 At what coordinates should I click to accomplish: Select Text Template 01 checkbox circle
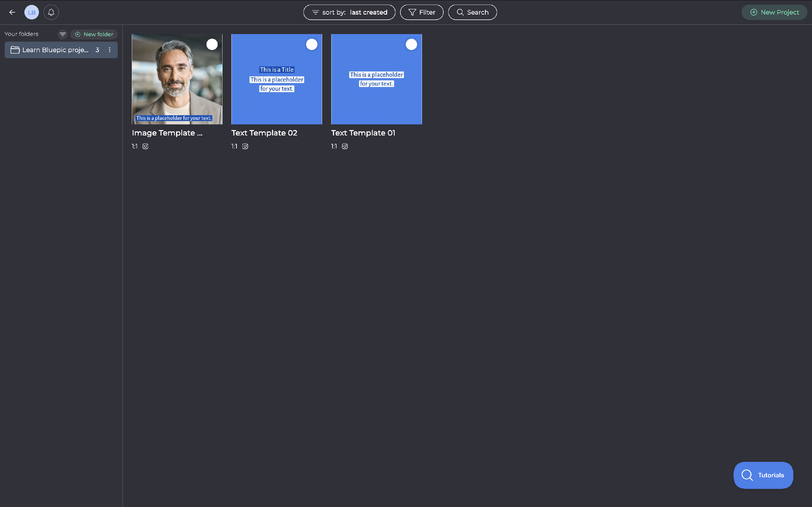(411, 44)
